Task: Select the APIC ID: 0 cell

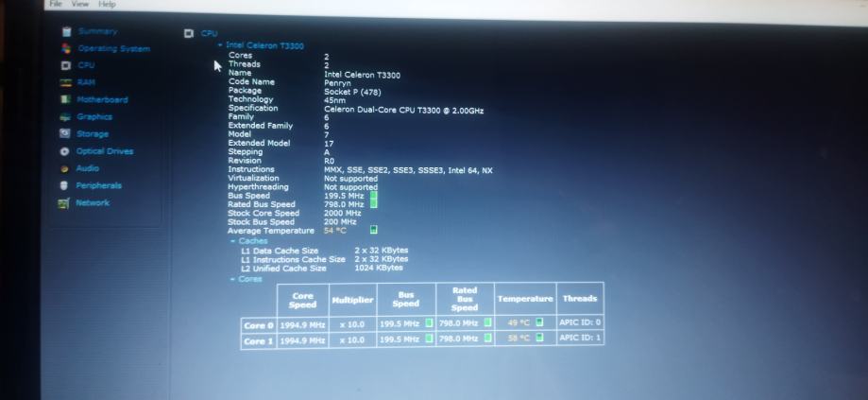Action: (580, 322)
